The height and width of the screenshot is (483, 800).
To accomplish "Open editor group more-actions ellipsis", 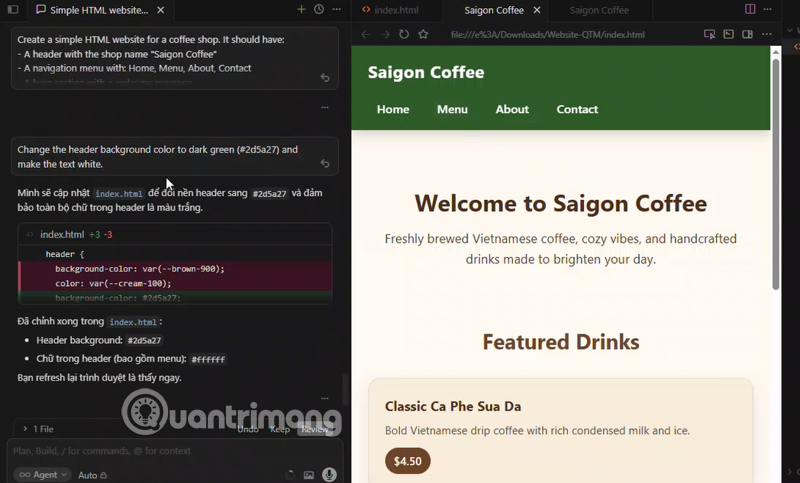I will coord(767,9).
